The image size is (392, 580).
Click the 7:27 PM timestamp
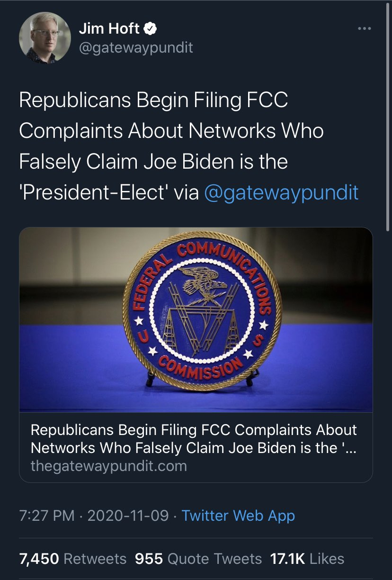(x=46, y=516)
